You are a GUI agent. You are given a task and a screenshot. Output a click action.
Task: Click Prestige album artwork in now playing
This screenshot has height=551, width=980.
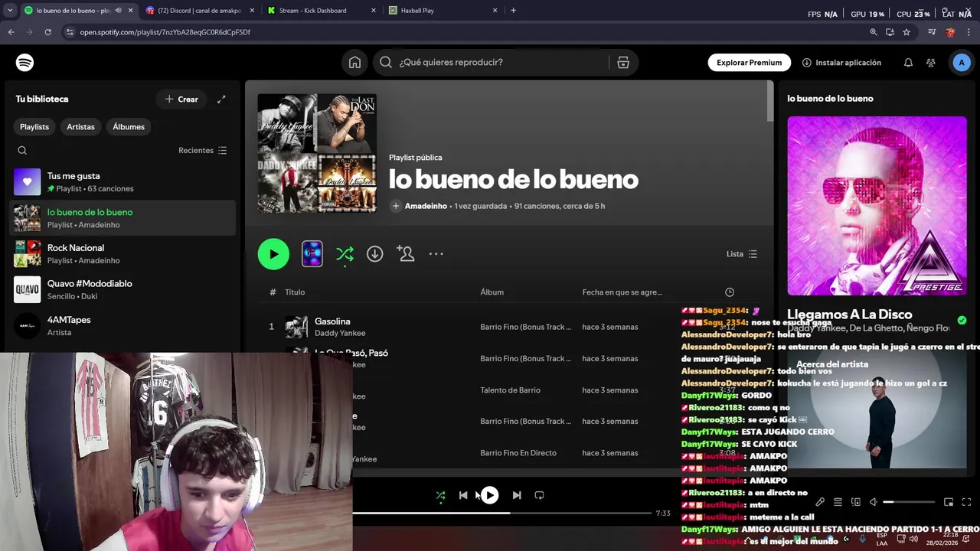[877, 206]
